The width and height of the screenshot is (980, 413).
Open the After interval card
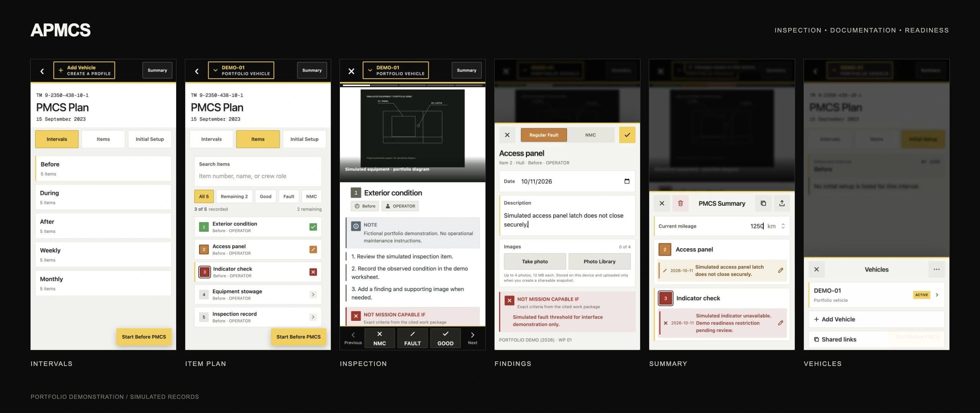[x=103, y=226]
